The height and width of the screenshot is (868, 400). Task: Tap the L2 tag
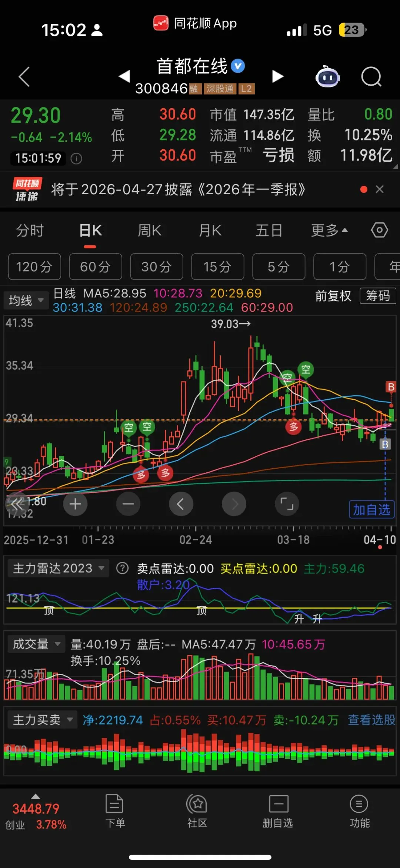[x=246, y=89]
